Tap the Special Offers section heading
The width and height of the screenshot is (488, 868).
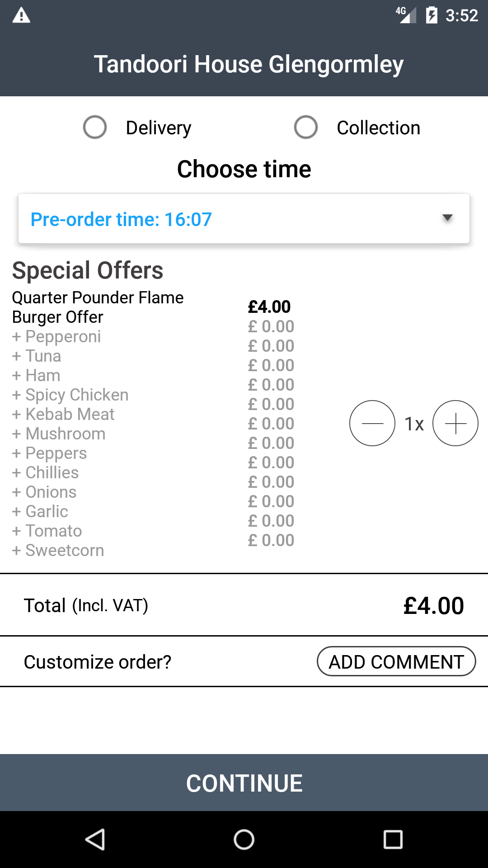[x=88, y=270]
